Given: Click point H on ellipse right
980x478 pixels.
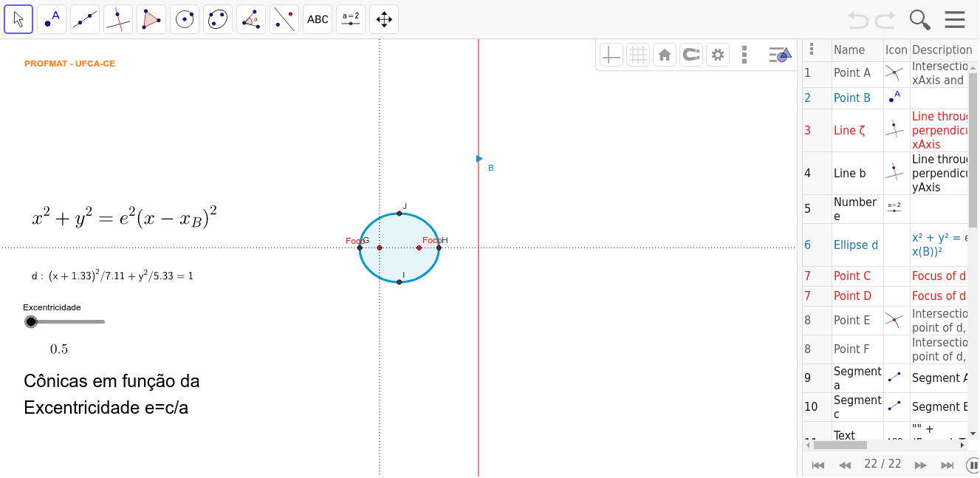Looking at the screenshot, I should tap(439, 247).
